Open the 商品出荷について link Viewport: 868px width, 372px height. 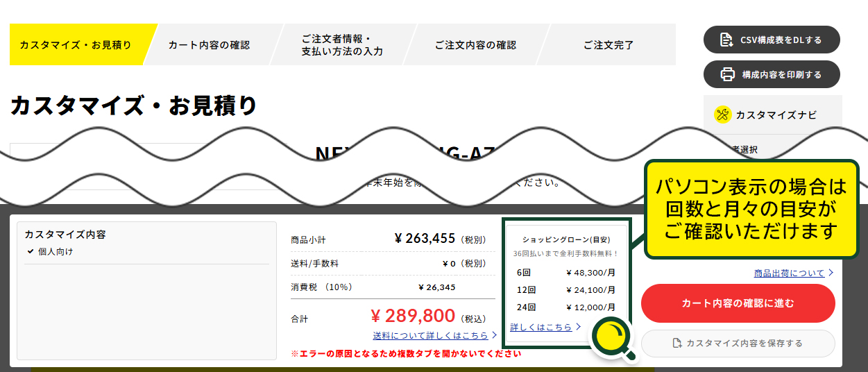point(790,273)
